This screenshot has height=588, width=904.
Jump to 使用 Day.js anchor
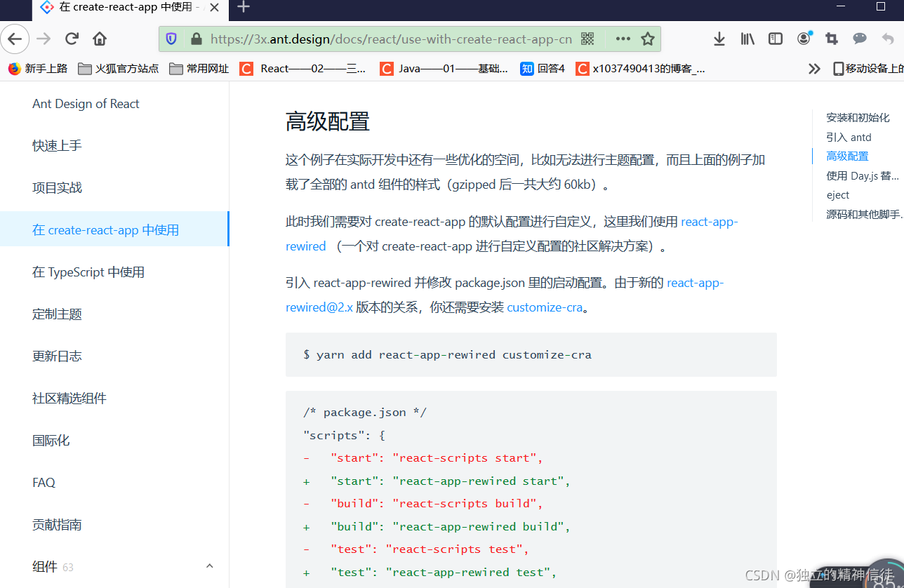[x=863, y=175]
